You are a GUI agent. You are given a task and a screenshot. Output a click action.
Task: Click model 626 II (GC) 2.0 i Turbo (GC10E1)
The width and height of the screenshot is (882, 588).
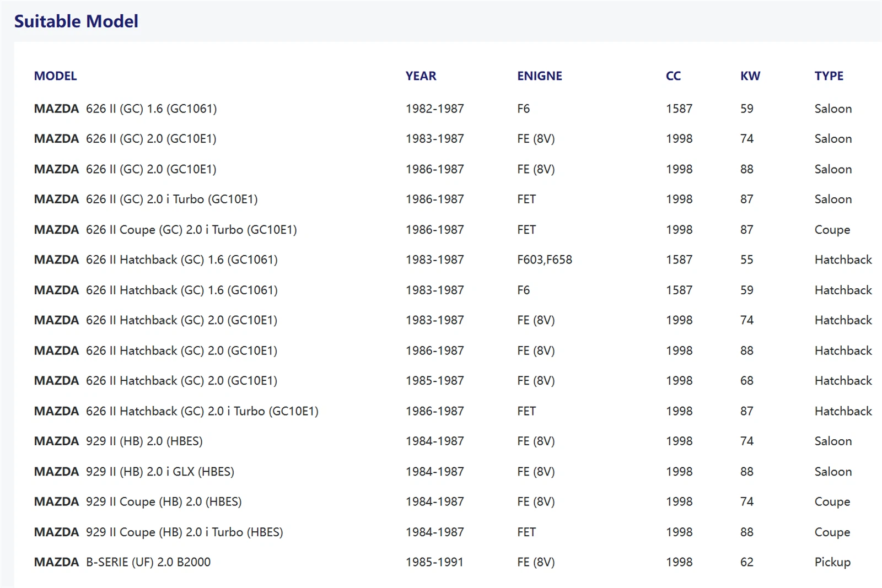tap(171, 199)
